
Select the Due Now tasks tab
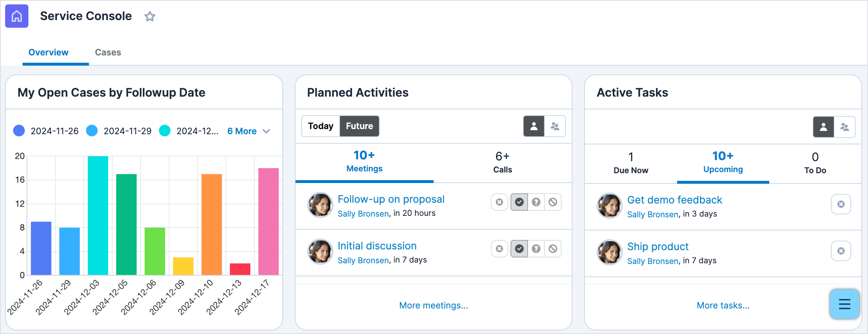click(x=631, y=163)
